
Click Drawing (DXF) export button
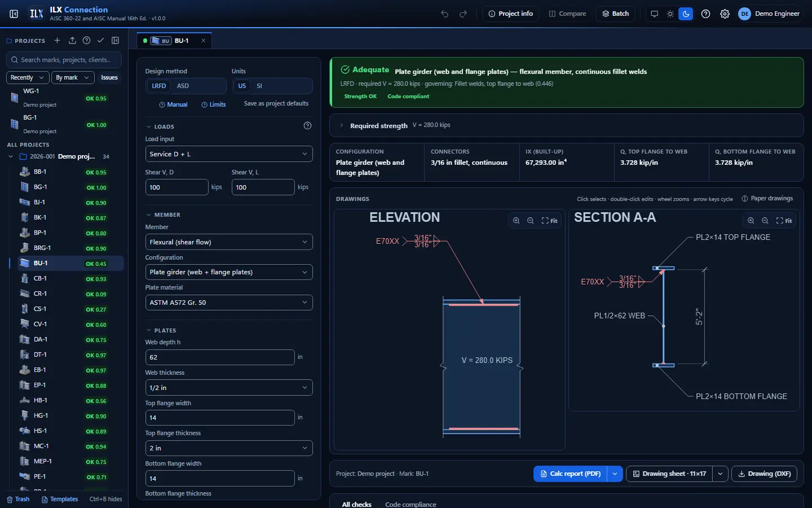point(764,474)
